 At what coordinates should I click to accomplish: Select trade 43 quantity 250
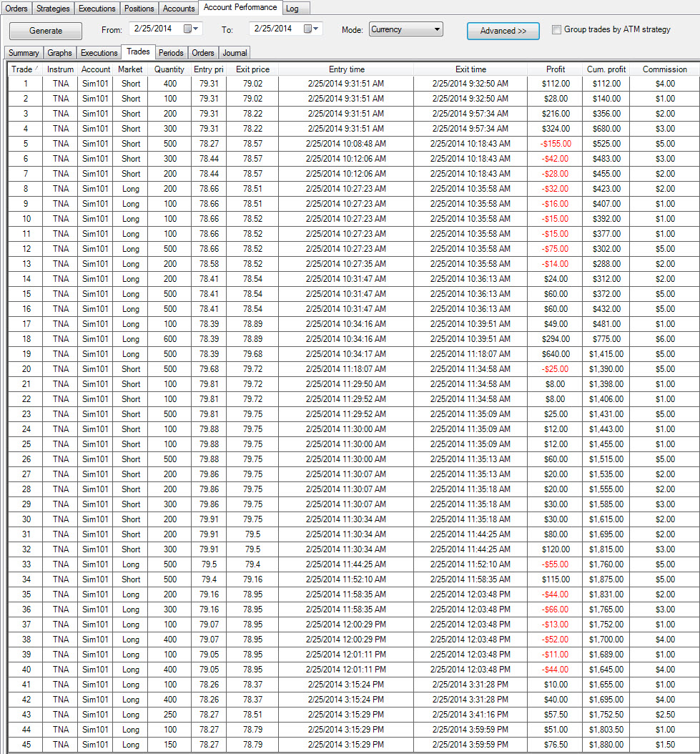[x=169, y=715]
